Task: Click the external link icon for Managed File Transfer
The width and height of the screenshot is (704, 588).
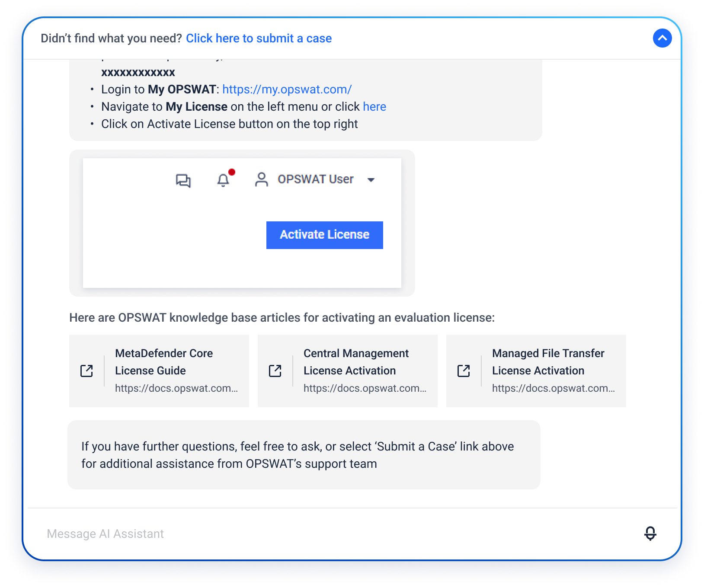Action: 464,371
